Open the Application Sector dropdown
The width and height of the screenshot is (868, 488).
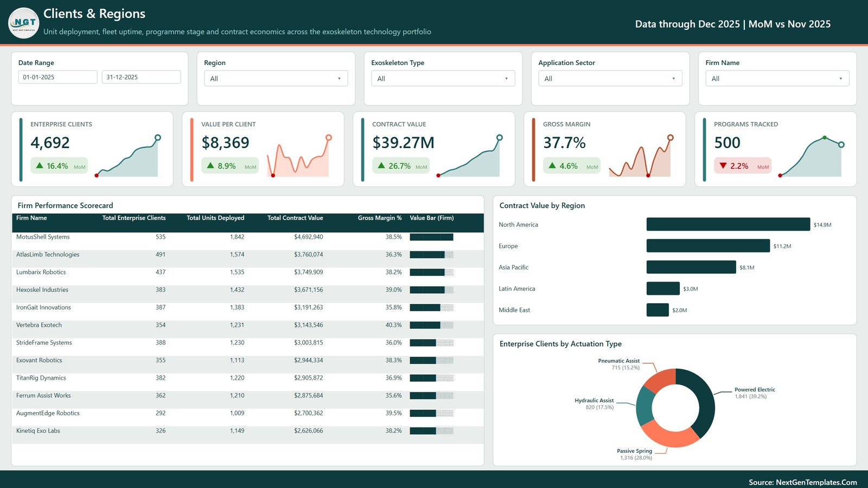click(610, 79)
